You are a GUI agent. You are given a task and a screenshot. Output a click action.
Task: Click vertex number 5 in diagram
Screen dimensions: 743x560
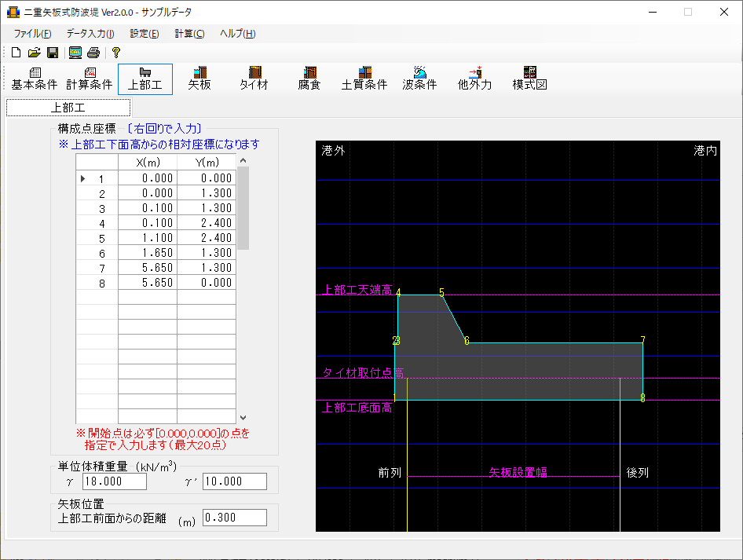(x=441, y=292)
